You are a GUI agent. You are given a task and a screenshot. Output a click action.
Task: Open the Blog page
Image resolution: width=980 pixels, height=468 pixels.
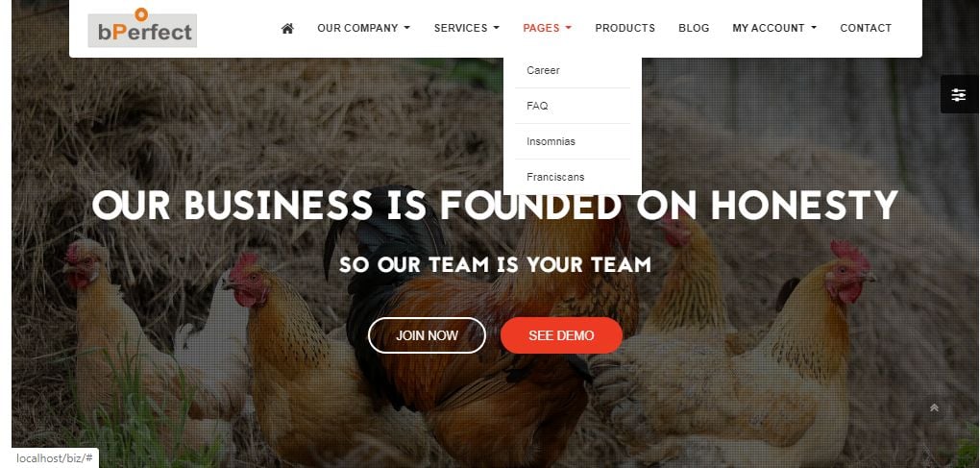point(694,28)
